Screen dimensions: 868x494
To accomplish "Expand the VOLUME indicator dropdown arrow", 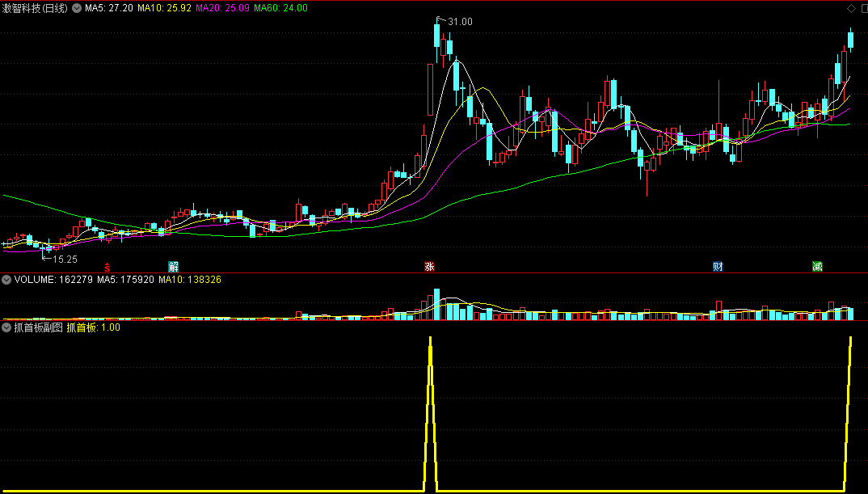I will coord(6,281).
